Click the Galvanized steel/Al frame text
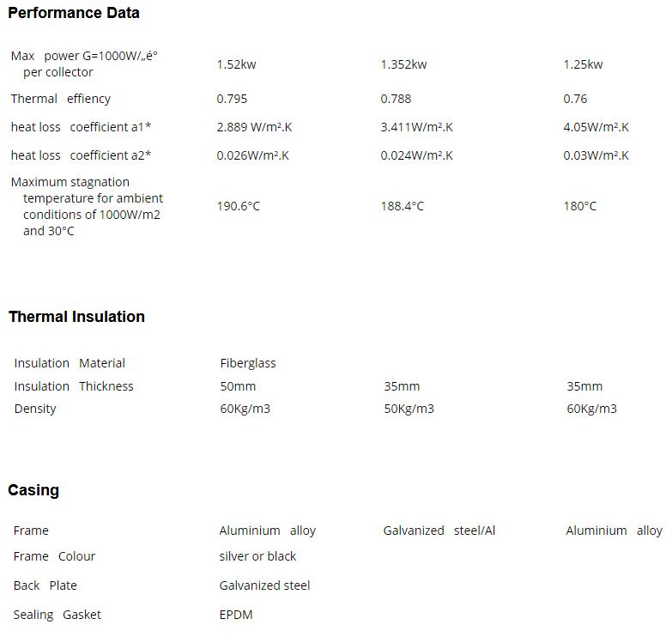The height and width of the screenshot is (643, 672). [x=439, y=531]
